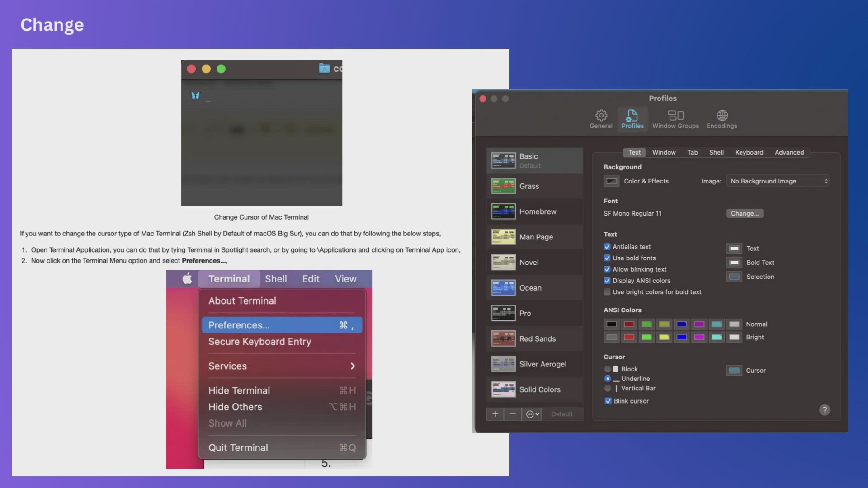Screen dimensions: 868x488
Task: Click the Default profile button
Action: pos(561,414)
